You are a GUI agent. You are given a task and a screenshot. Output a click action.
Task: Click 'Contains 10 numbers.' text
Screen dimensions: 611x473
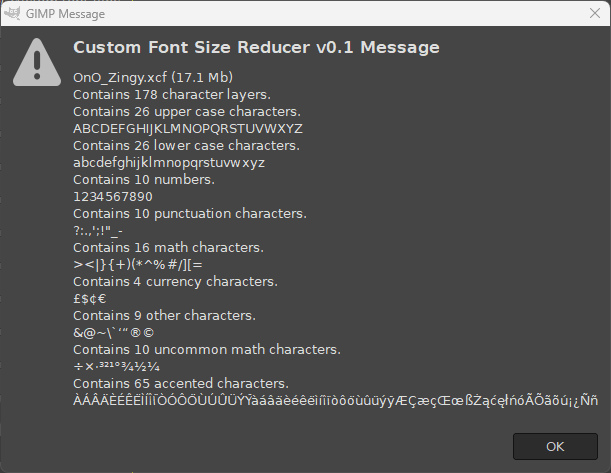tap(144, 180)
